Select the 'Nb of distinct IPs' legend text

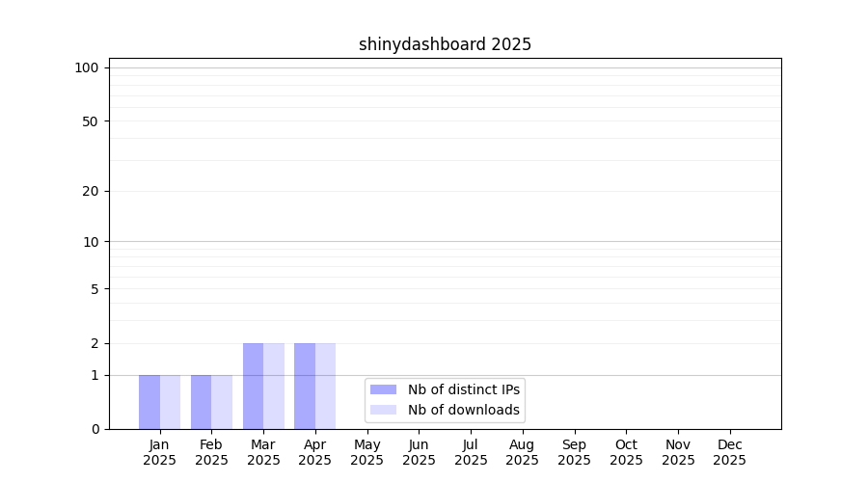click(463, 389)
